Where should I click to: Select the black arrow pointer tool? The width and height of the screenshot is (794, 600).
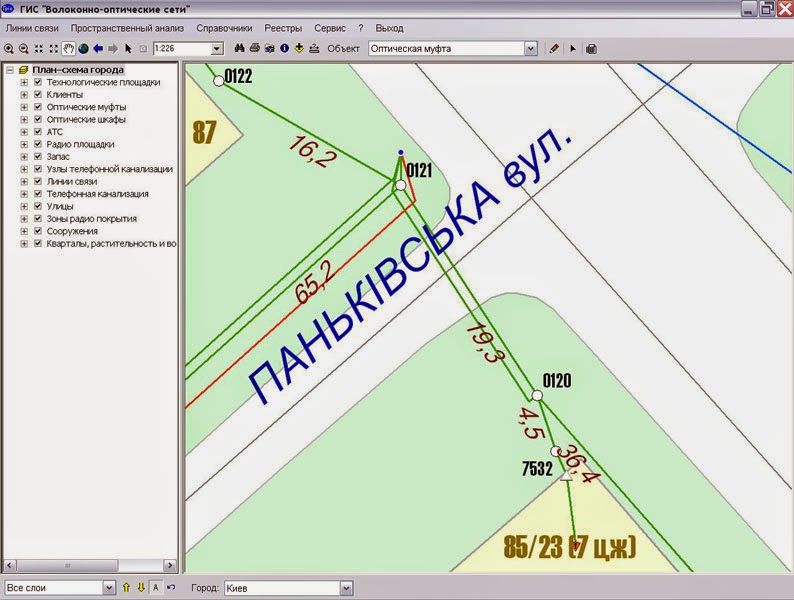(x=128, y=49)
